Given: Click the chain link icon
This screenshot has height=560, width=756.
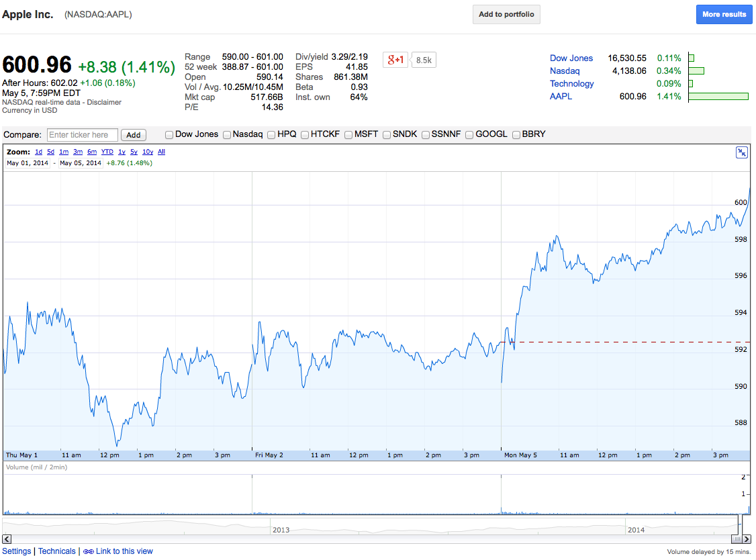Looking at the screenshot, I should (x=89, y=551).
